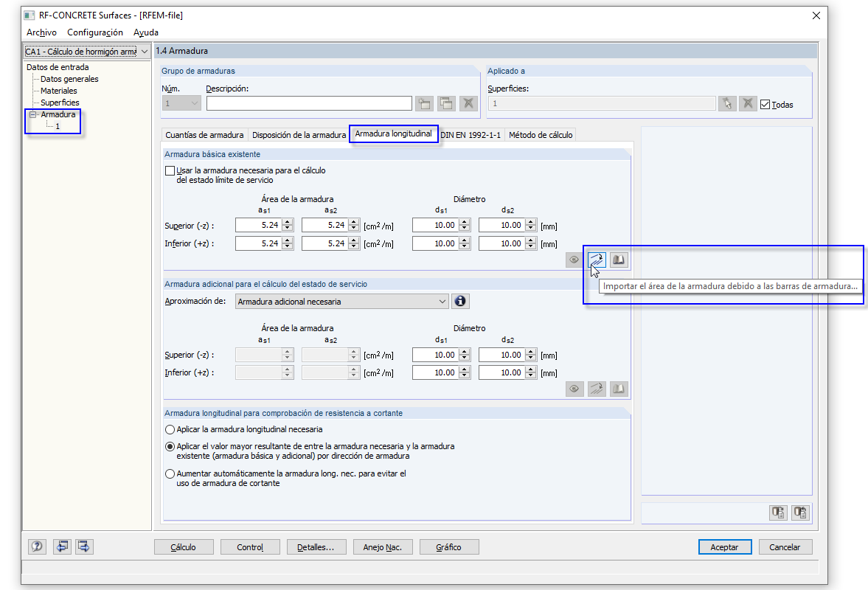The width and height of the screenshot is (868, 590).
Task: Select Superficies in tree
Action: pyautogui.click(x=60, y=103)
